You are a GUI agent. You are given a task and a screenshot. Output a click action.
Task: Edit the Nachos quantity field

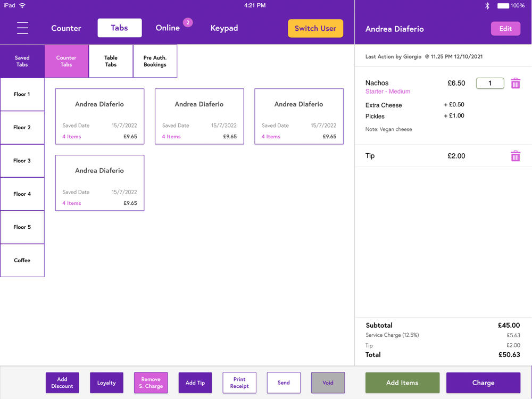point(490,83)
